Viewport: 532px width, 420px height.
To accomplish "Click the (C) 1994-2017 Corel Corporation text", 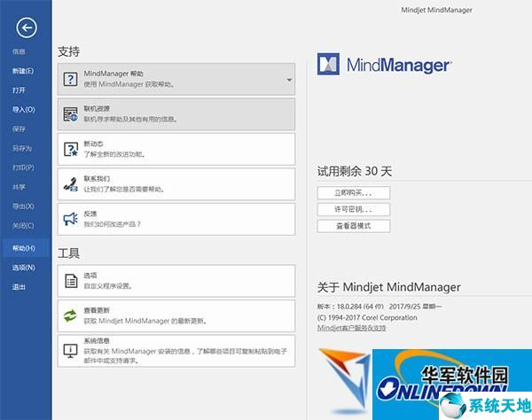I will (367, 317).
